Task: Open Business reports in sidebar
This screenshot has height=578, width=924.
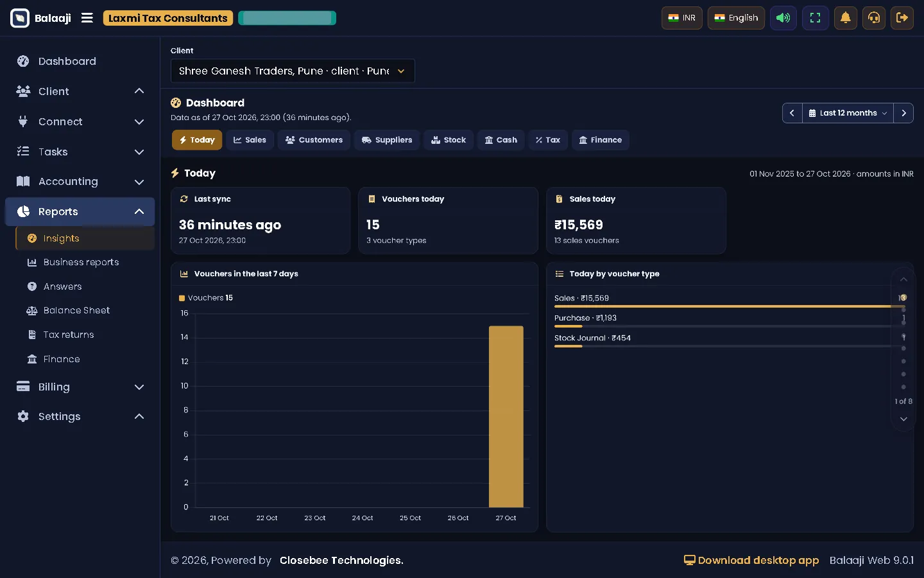Action: pos(85,262)
